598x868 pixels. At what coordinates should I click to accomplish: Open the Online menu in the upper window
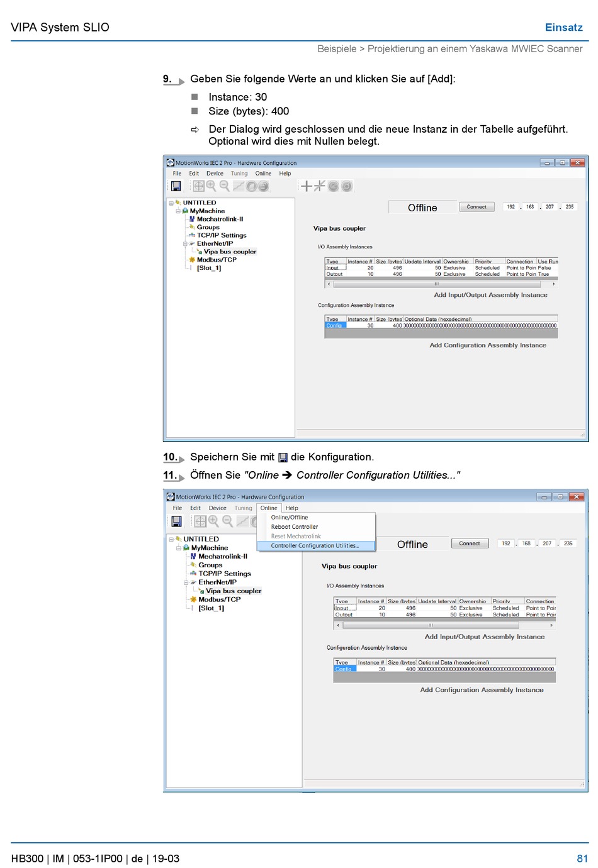[x=263, y=174]
